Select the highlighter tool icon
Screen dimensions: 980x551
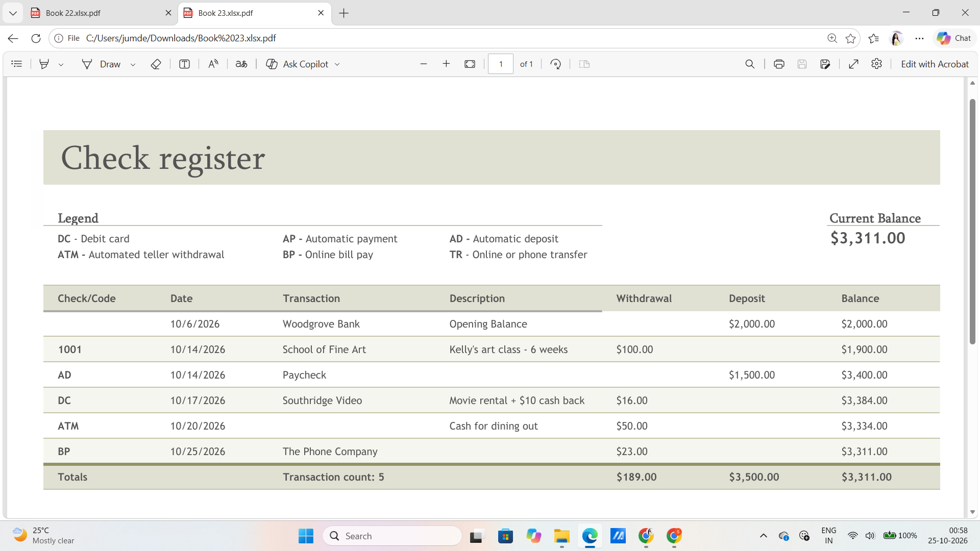[44, 64]
